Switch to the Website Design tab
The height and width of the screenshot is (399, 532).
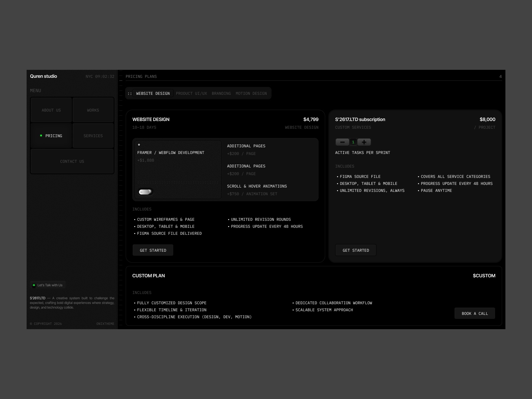click(x=153, y=93)
